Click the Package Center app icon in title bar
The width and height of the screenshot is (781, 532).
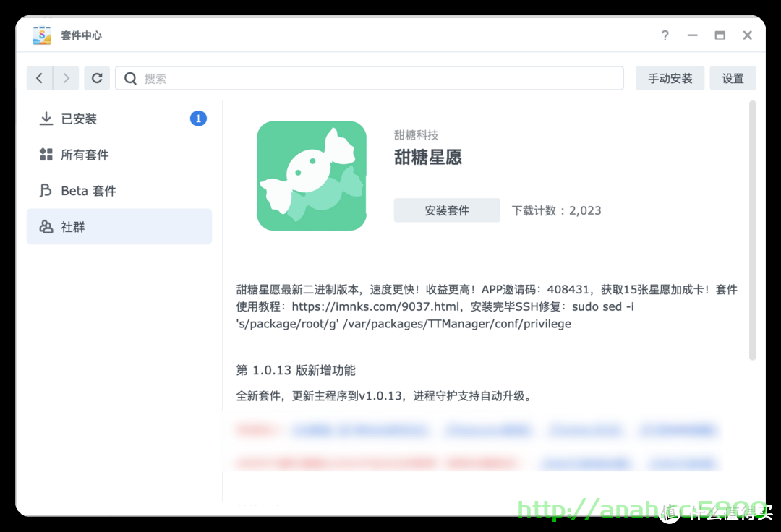[x=42, y=35]
